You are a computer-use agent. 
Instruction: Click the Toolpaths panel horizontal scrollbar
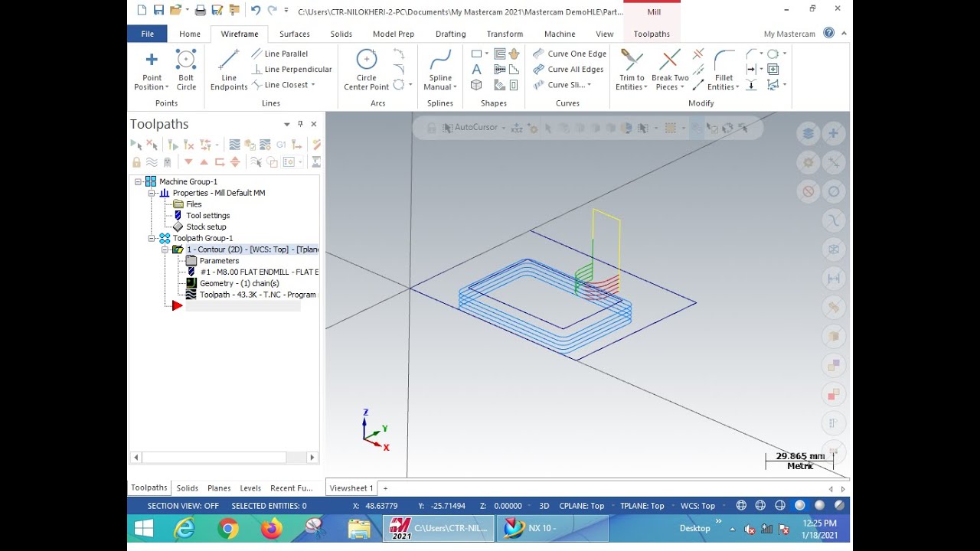[x=214, y=458]
